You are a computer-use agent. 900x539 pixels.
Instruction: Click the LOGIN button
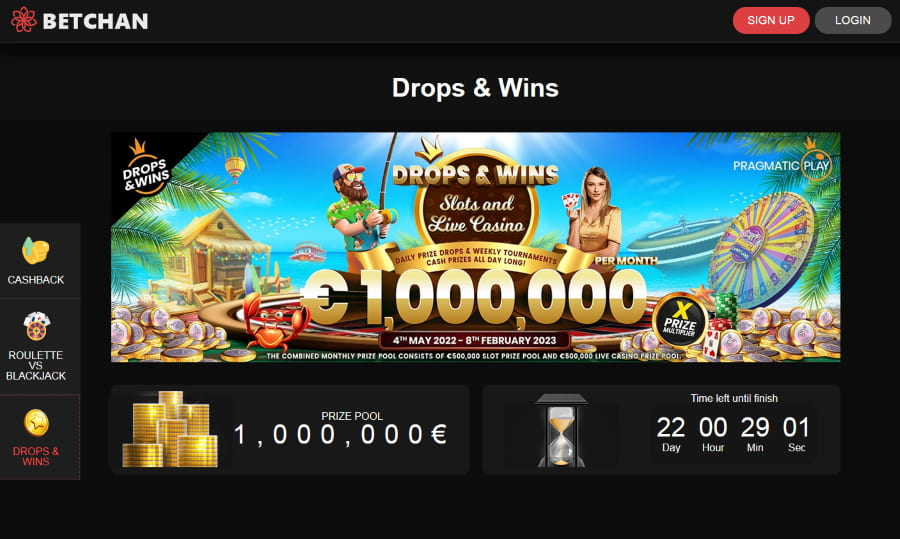[852, 20]
